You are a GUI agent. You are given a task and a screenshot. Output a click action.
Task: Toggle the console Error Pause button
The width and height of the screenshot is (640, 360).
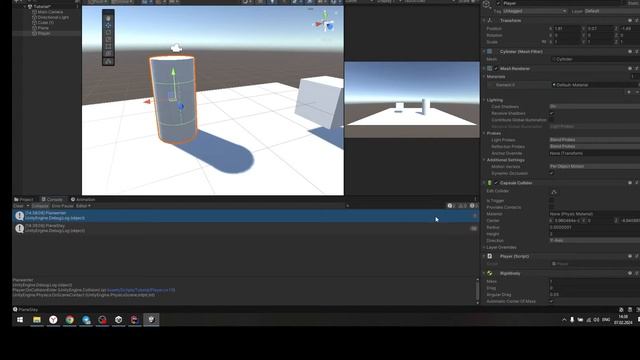tap(62, 206)
